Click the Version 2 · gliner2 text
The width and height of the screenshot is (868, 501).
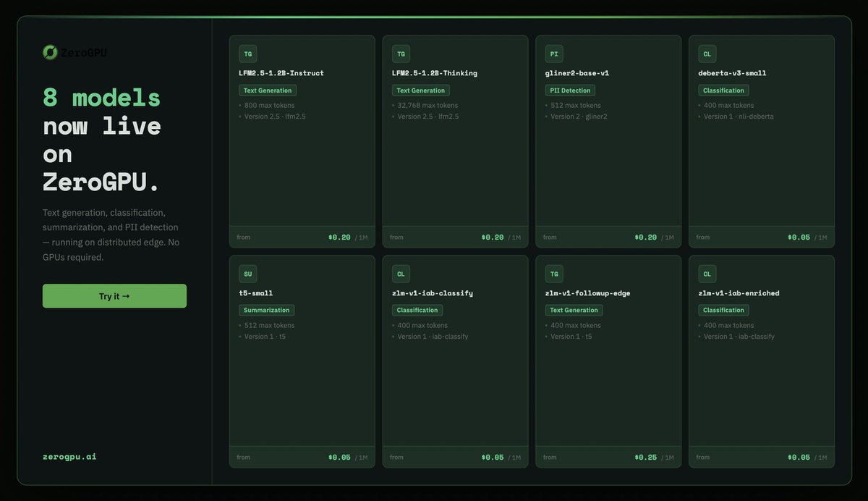point(580,117)
